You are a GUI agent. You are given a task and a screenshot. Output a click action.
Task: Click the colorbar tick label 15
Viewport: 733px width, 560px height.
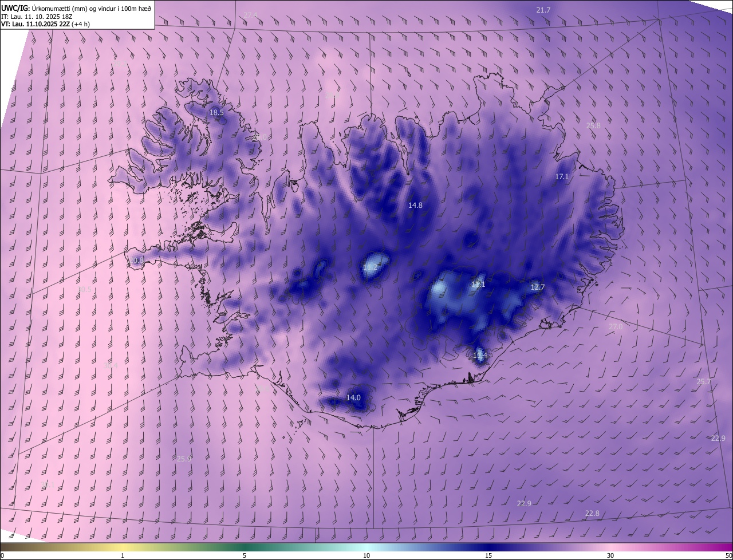(488, 555)
